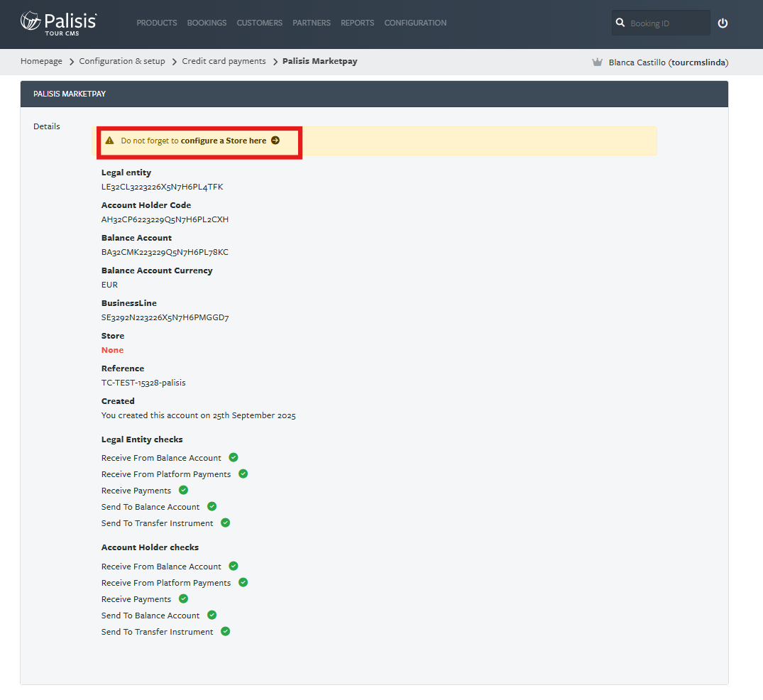Viewport: 763px width, 700px height.
Task: Click the search magnifier icon
Action: (x=620, y=23)
